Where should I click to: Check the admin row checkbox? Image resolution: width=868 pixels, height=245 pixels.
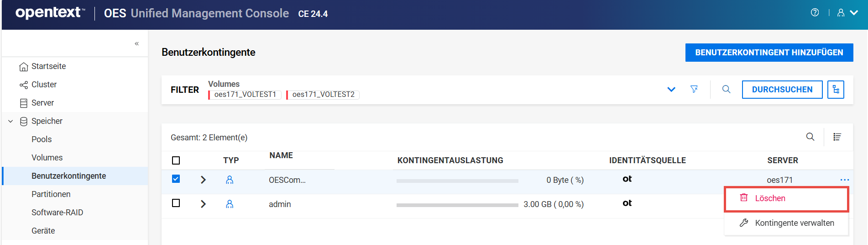[176, 203]
